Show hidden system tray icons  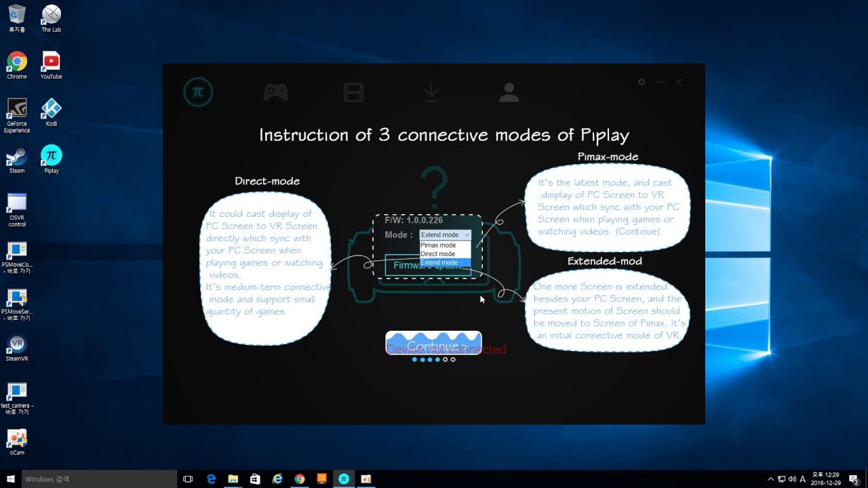(x=770, y=479)
